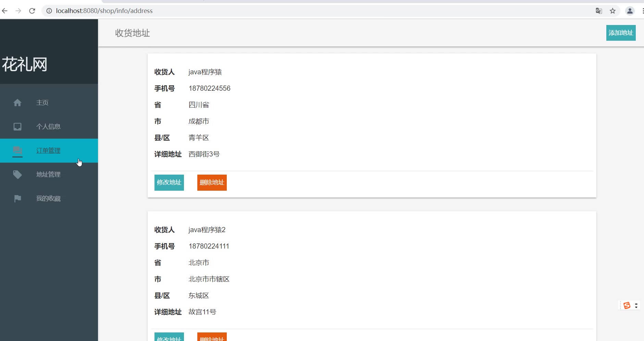Open the 我的收藏 menu item

point(49,199)
